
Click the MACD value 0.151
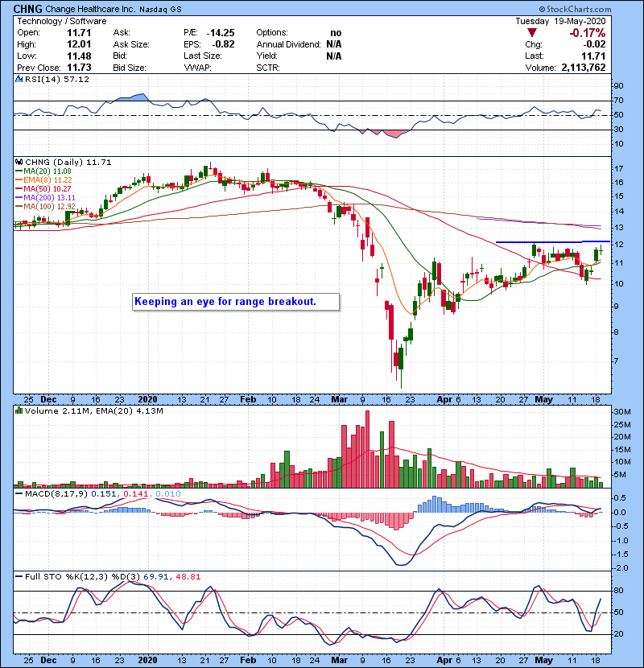[104, 494]
